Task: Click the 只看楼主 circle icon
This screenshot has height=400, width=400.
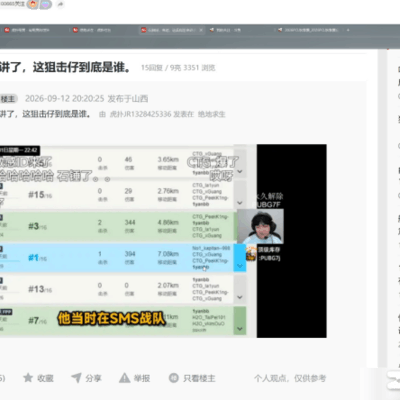Action: tap(174, 378)
